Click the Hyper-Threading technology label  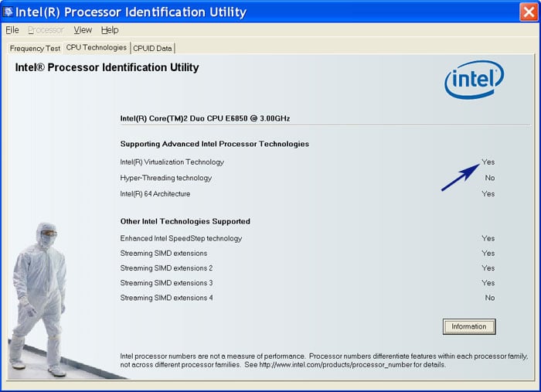pyautogui.click(x=166, y=178)
